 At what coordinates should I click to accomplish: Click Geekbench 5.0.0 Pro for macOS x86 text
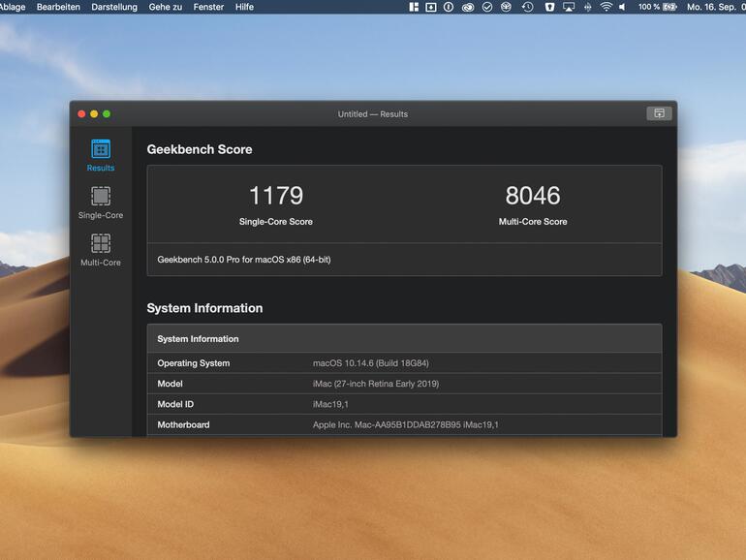click(x=244, y=260)
